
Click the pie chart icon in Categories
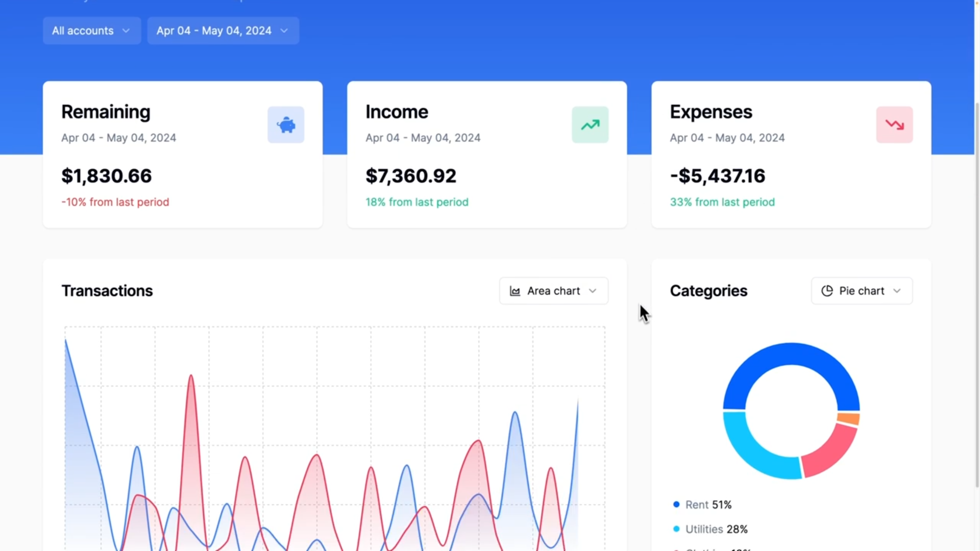pyautogui.click(x=827, y=291)
